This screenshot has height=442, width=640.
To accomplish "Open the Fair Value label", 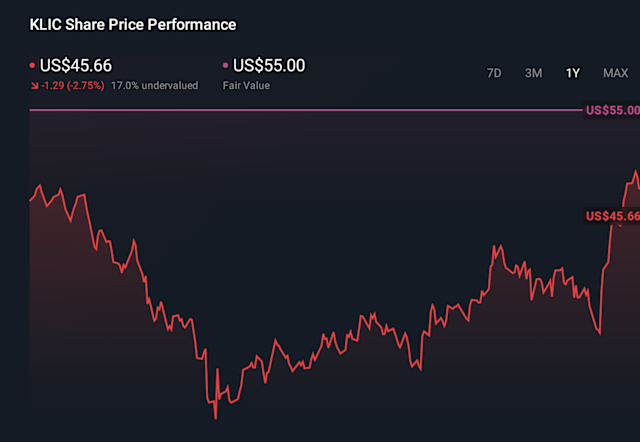I will click(246, 86).
